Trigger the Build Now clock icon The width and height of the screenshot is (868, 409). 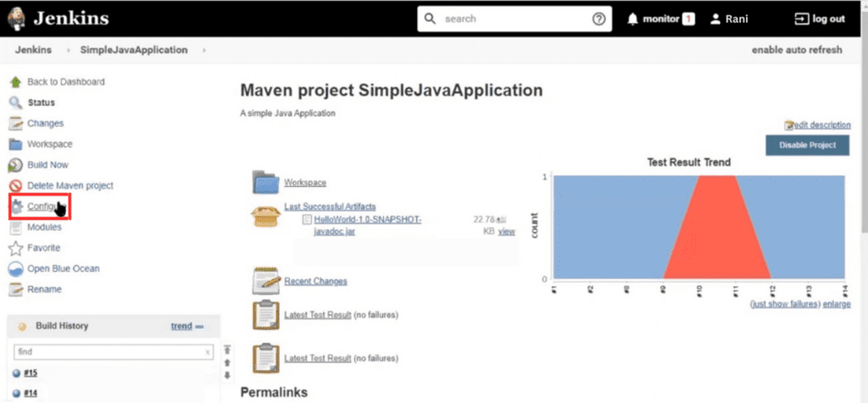(x=14, y=165)
